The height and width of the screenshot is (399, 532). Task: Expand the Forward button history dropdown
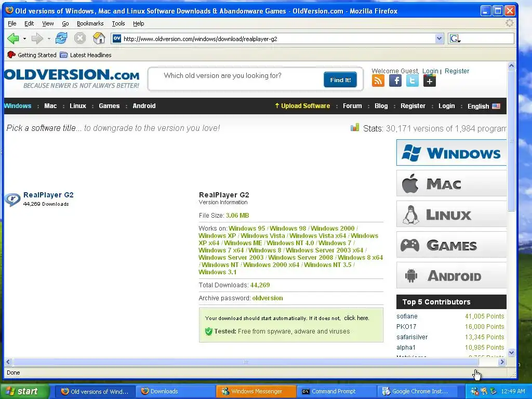[49, 38]
